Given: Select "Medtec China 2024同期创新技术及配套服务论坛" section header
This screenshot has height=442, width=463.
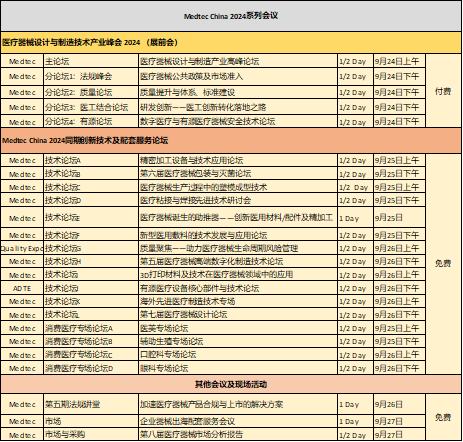Looking at the screenshot, I should (x=231, y=141).
